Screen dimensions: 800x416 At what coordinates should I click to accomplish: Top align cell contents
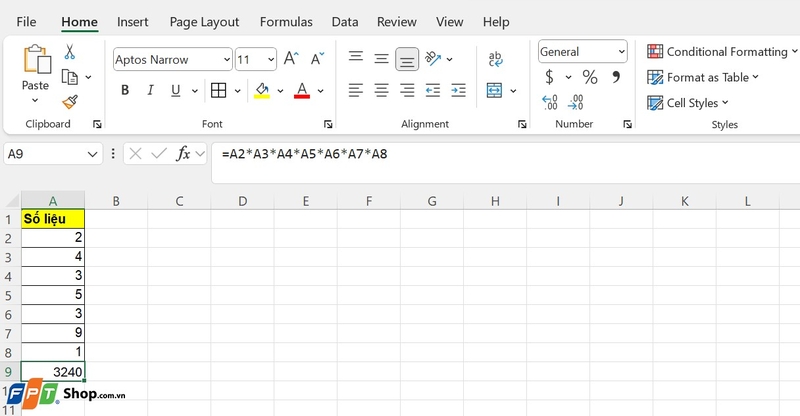356,56
